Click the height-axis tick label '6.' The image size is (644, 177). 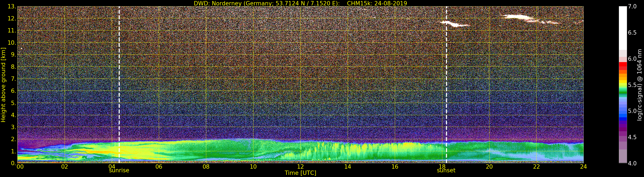(13, 91)
